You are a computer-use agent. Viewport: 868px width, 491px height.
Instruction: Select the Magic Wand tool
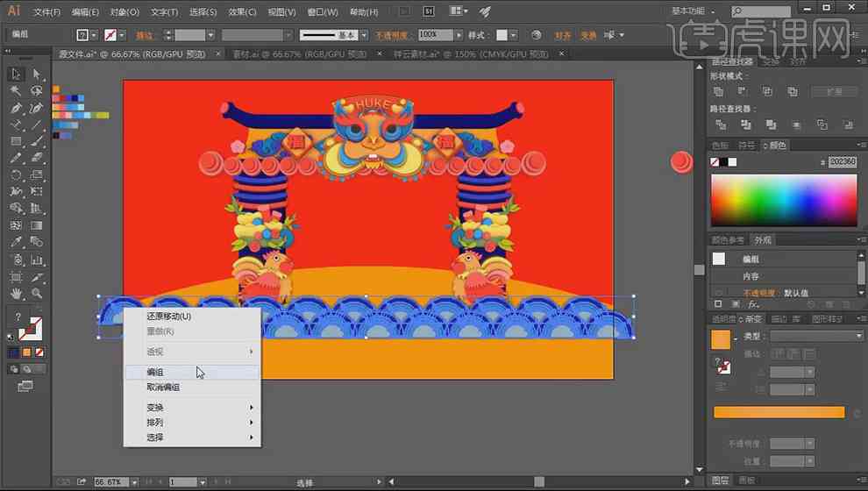coord(16,90)
